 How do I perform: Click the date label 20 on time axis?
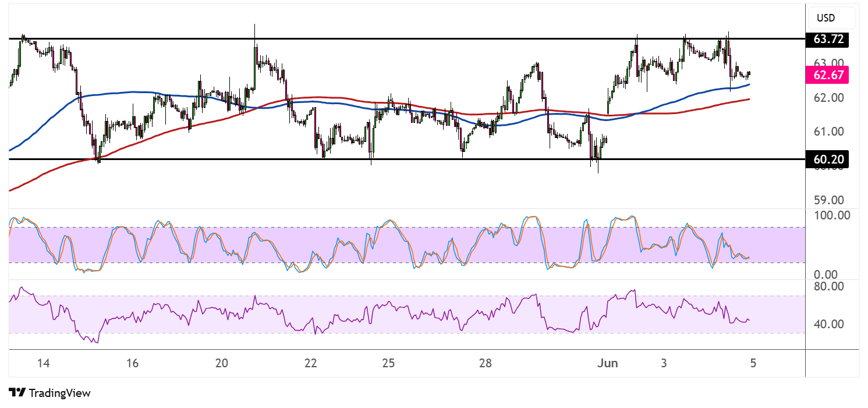coord(222,363)
